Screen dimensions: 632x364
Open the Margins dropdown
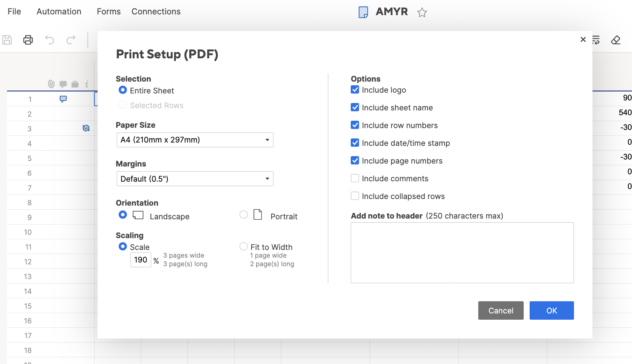coord(195,179)
